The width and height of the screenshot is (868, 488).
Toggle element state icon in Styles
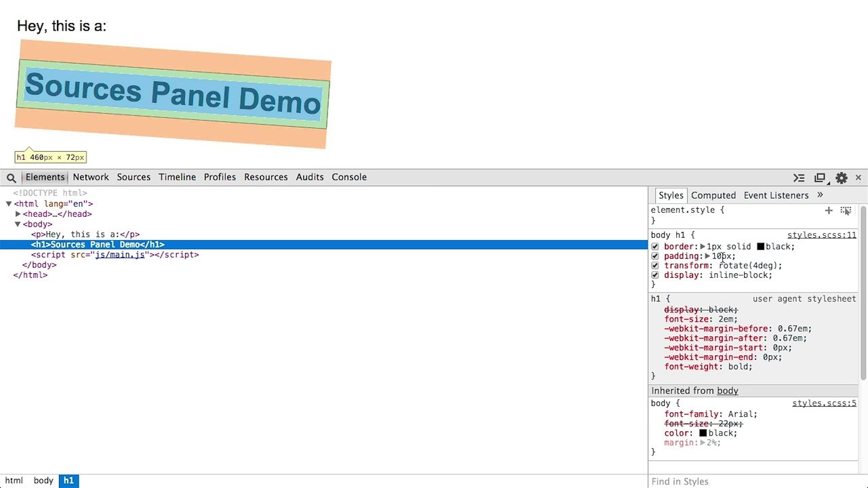(x=846, y=211)
